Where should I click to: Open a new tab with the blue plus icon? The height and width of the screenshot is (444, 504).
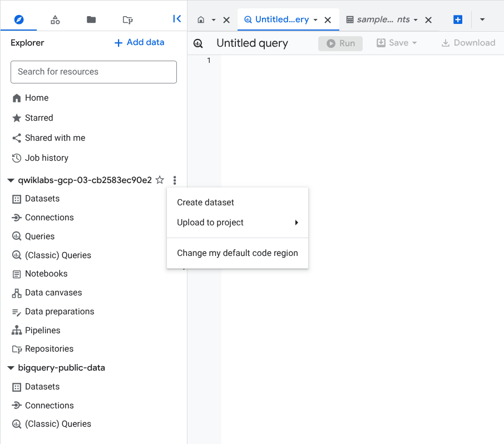pos(457,19)
